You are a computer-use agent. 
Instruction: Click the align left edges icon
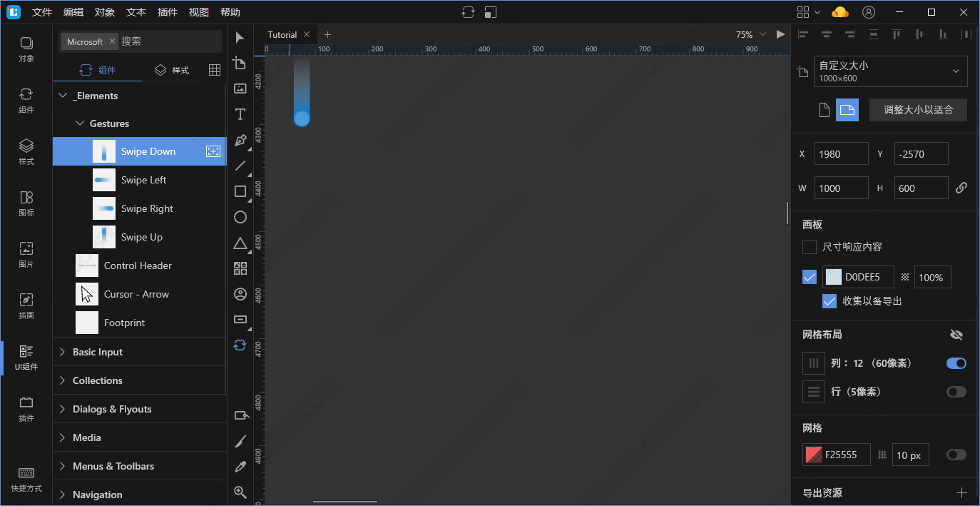click(804, 34)
